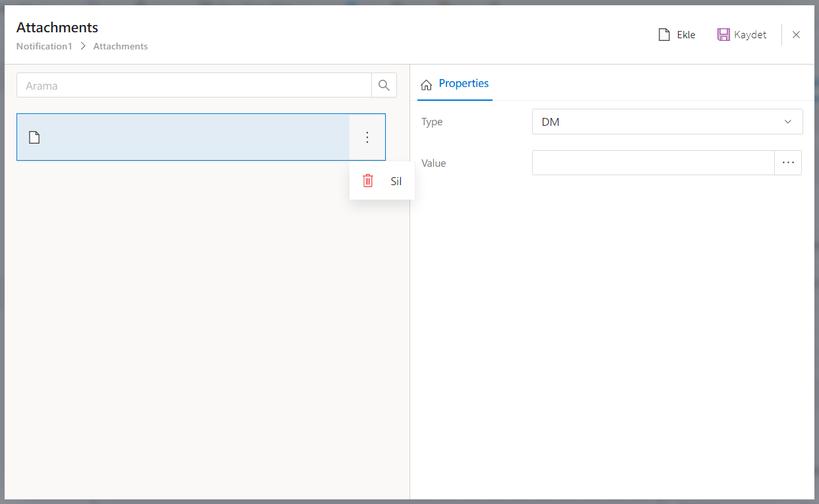Close the Attachments dialog

(x=796, y=35)
